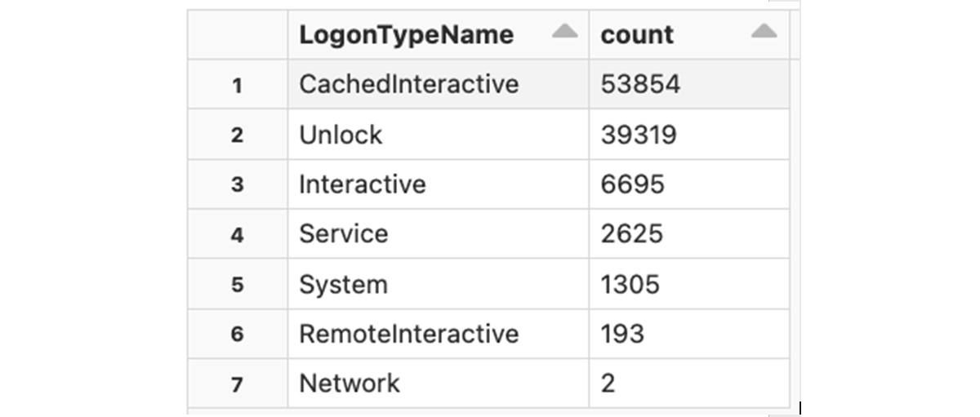Click the sort arrow beside count
This screenshot has width=980, height=417.
(764, 32)
